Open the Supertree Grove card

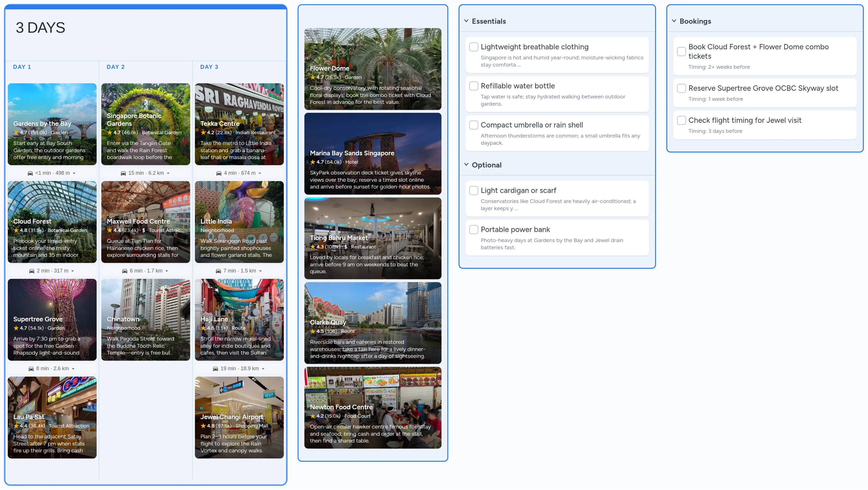click(x=52, y=320)
